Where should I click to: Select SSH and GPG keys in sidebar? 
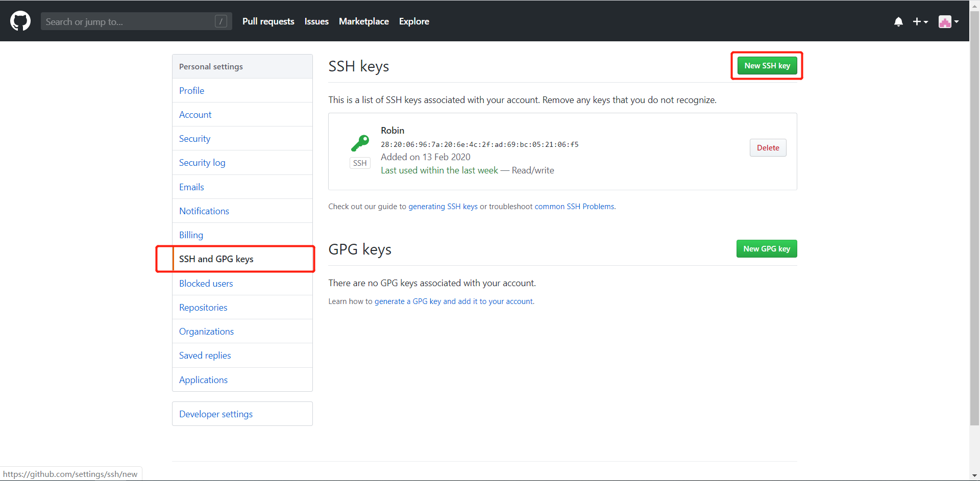[x=242, y=259]
